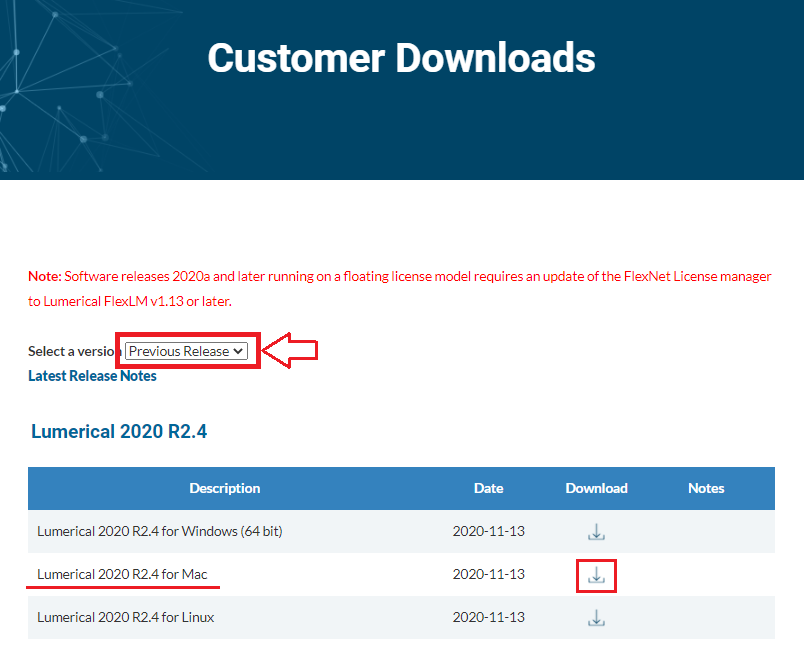Click the date 2020-11-13 in Mac row

coord(489,574)
